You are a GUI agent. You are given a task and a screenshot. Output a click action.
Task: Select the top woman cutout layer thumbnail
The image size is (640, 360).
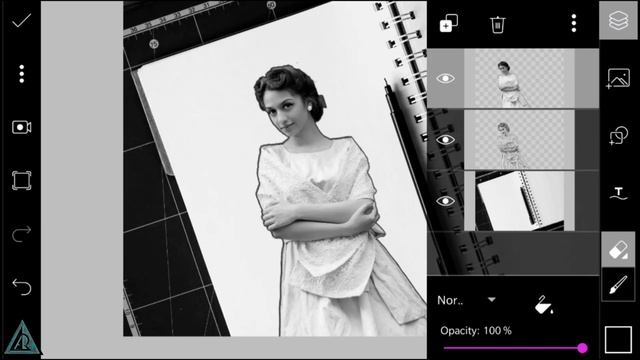coord(519,78)
